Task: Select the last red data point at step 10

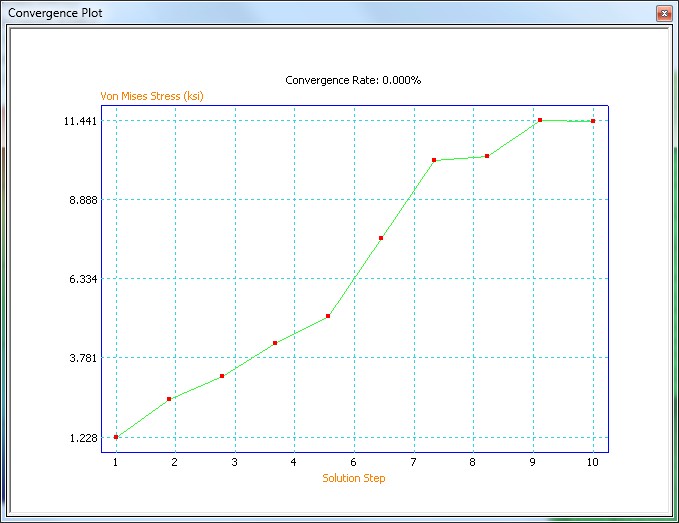Action: pos(593,121)
